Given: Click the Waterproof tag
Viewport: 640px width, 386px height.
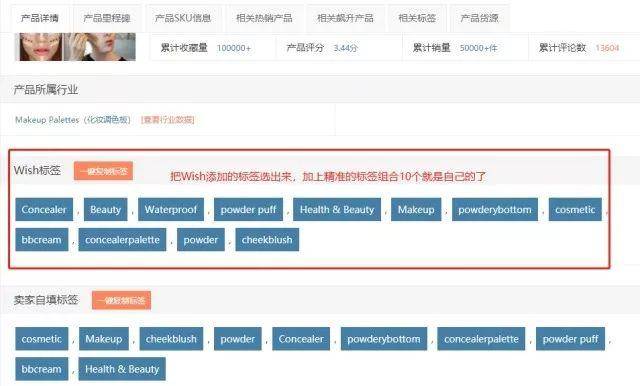Looking at the screenshot, I should pos(171,209).
